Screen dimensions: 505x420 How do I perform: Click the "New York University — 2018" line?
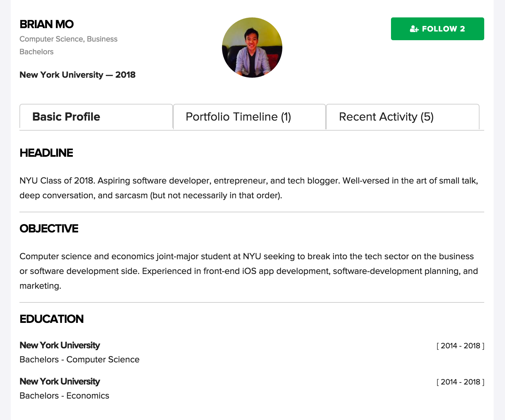(x=77, y=75)
